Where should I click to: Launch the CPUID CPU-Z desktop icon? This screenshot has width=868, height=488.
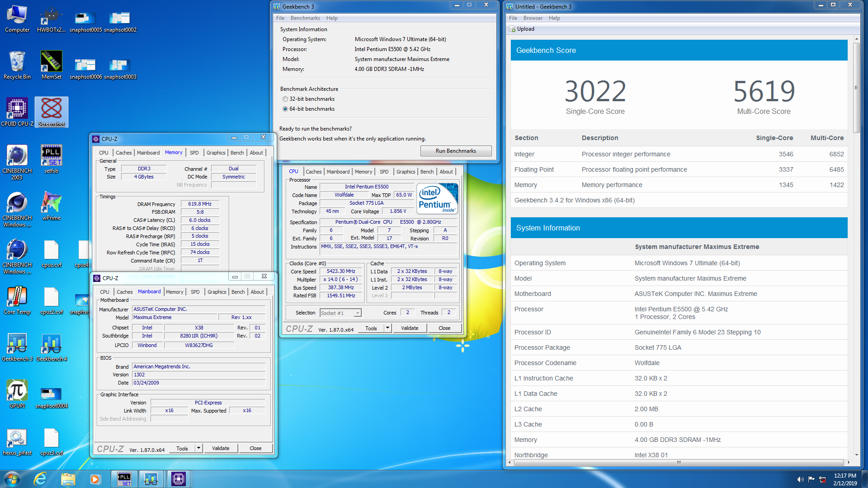(17, 112)
